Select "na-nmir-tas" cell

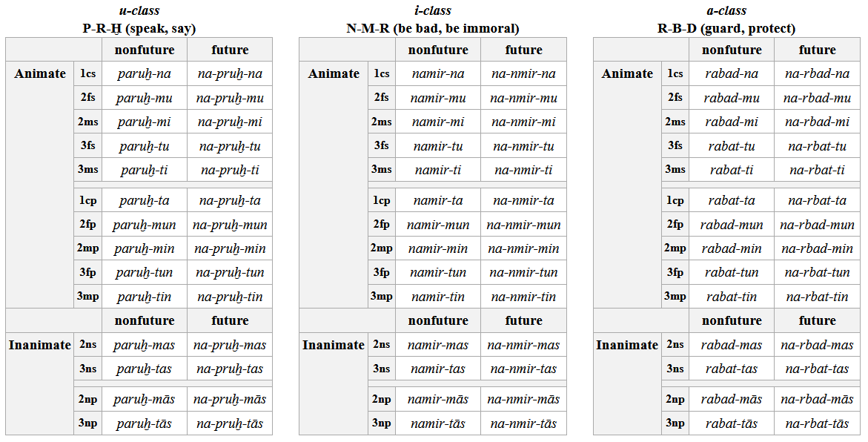tap(523, 369)
